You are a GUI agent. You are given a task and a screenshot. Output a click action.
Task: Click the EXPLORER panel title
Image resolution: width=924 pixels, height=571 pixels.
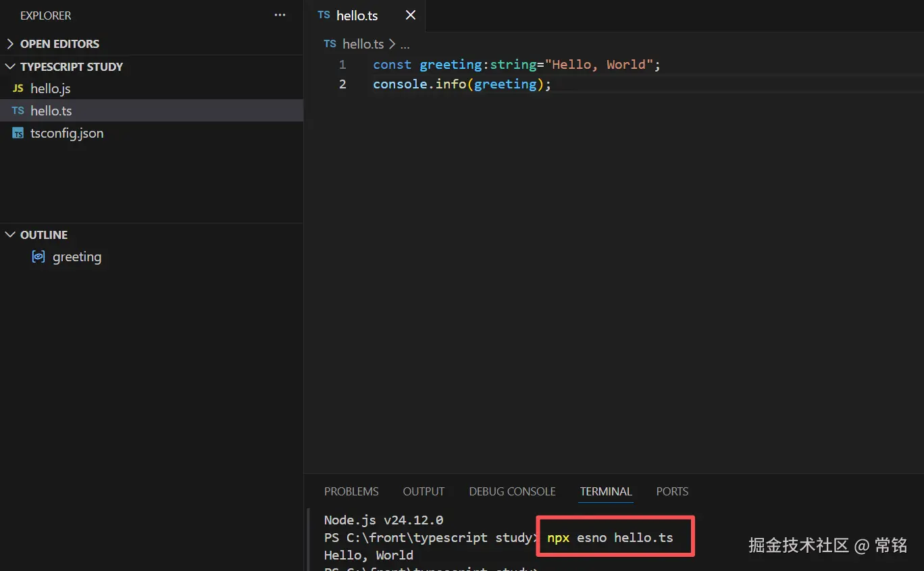point(46,16)
